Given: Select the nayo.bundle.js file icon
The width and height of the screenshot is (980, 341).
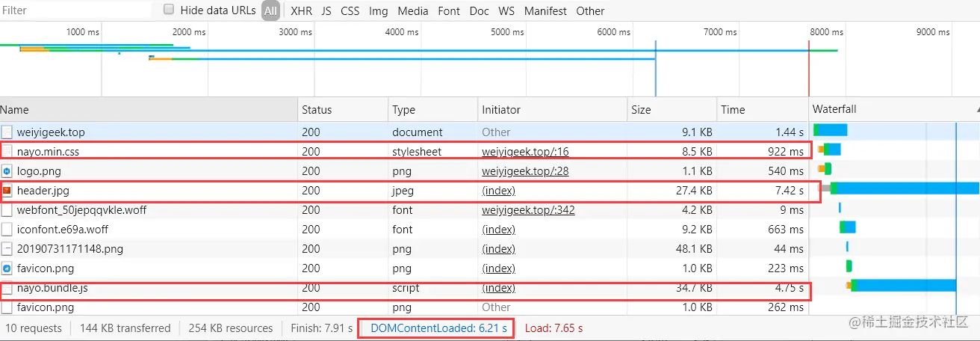Looking at the screenshot, I should tap(7, 287).
